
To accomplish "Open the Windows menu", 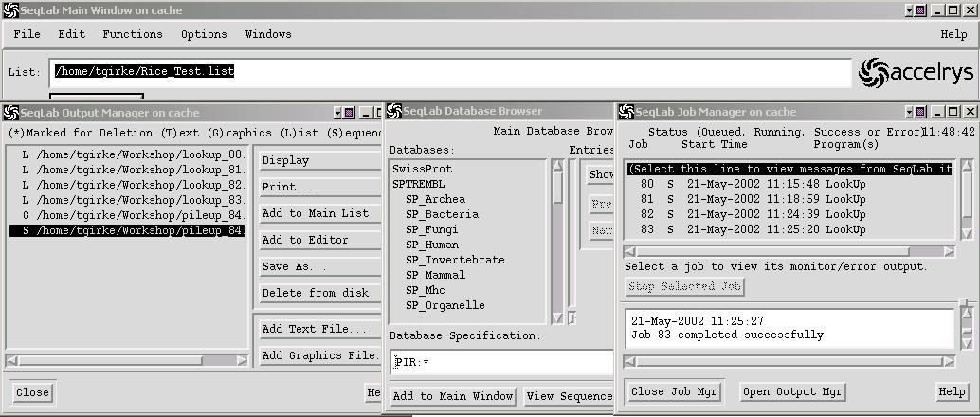I will (268, 34).
